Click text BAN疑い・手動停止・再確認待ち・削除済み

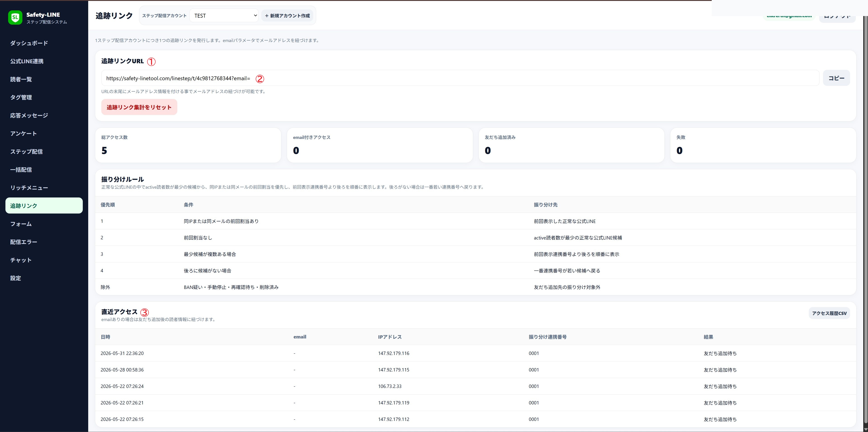point(231,287)
